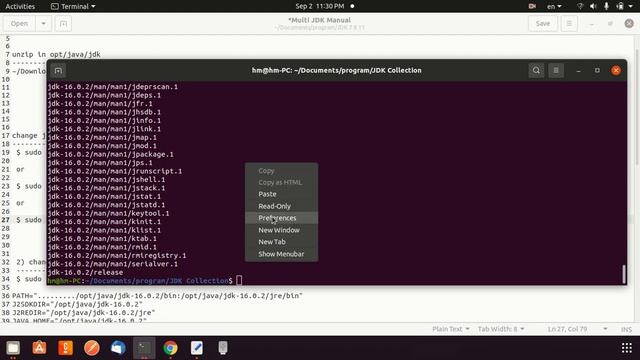Viewport: 640px width, 360px height.
Task: Open the Tab Width dropdown
Action: pyautogui.click(x=501, y=329)
